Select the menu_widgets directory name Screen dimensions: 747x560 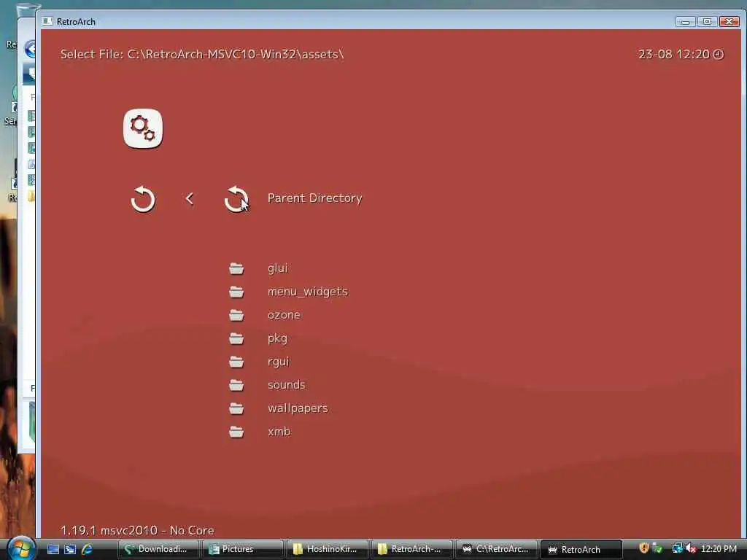pos(308,292)
